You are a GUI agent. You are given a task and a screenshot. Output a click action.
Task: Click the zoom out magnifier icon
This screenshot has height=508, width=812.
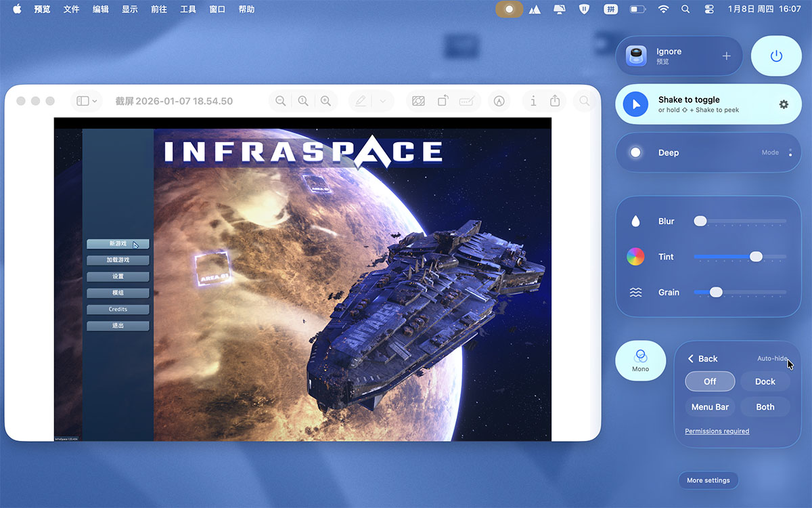pos(280,101)
